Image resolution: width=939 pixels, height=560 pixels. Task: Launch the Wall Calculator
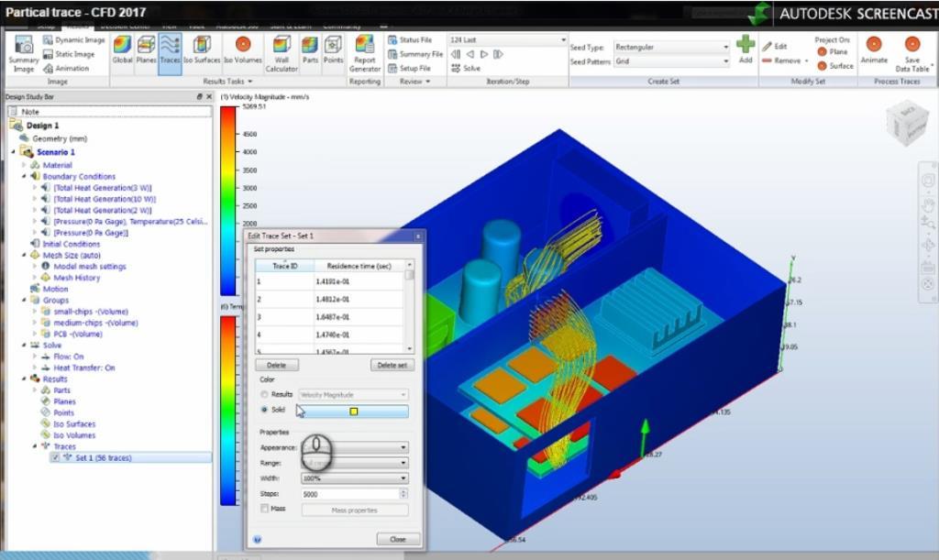[x=282, y=54]
